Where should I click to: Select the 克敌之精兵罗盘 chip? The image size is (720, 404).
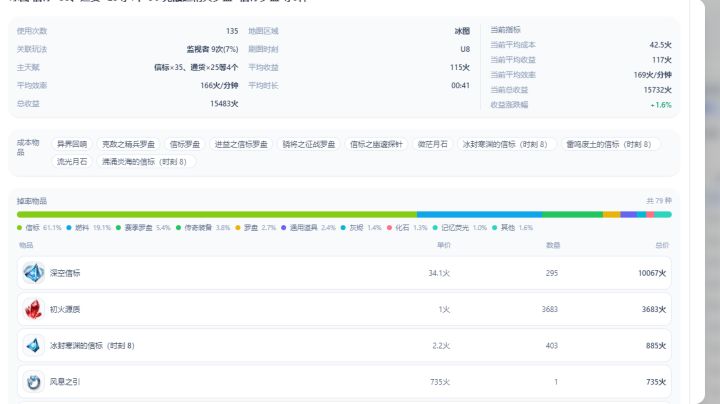[128, 144]
